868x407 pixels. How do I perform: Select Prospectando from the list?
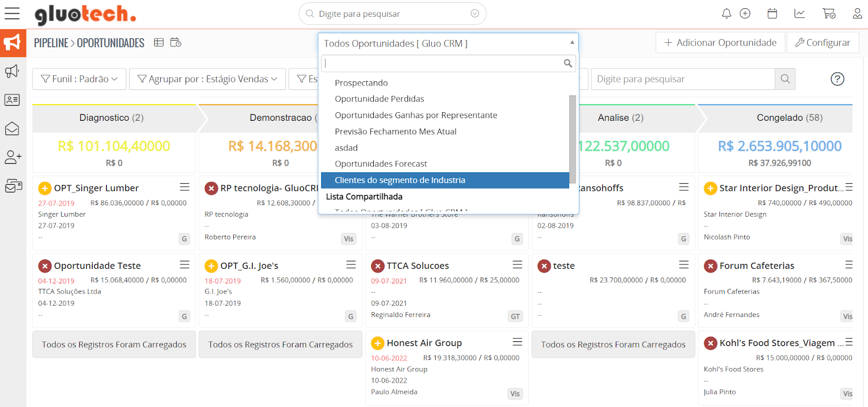tap(445, 83)
